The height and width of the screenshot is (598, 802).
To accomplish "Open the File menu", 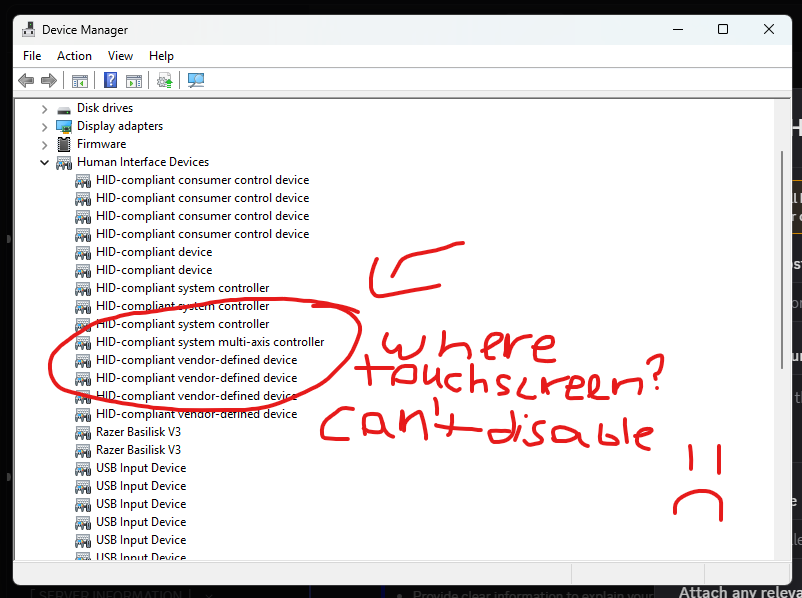I will point(31,55).
